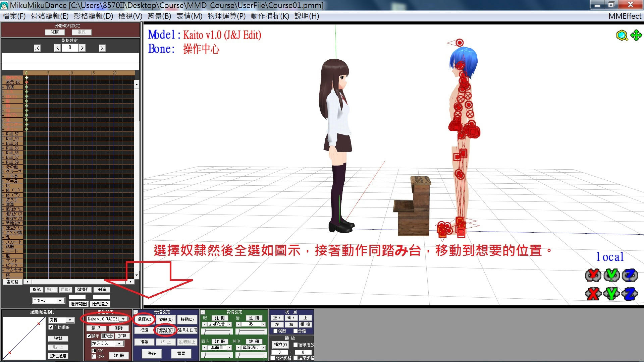Open the 物理運算(P) menu

(226, 16)
